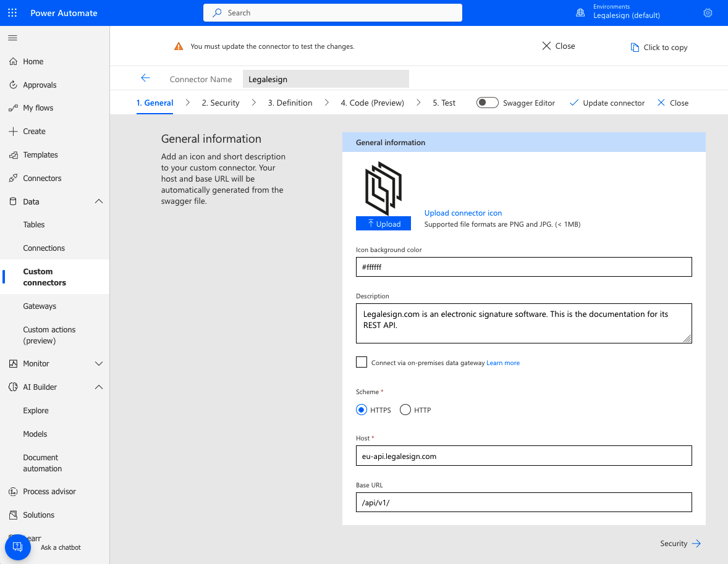The height and width of the screenshot is (564, 728).
Task: Open settings gear icon
Action: tap(708, 13)
